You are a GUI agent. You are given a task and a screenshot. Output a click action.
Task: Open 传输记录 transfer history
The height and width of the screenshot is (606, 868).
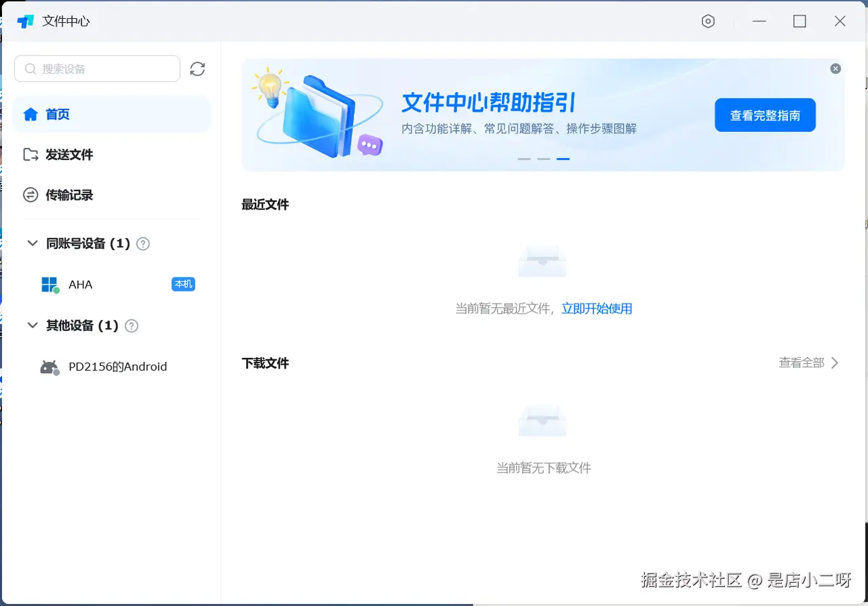pyautogui.click(x=112, y=195)
